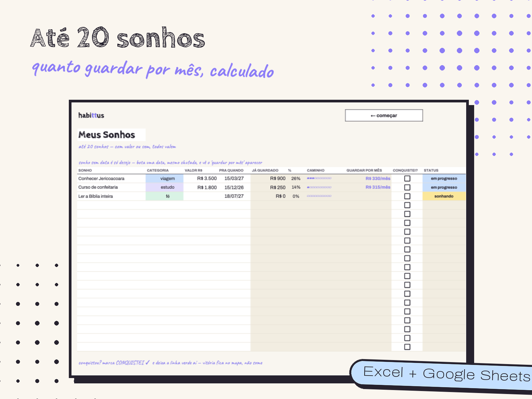The width and height of the screenshot is (532, 399).
Task: Click the 'R$ 3.500' value cell
Action: click(x=201, y=179)
